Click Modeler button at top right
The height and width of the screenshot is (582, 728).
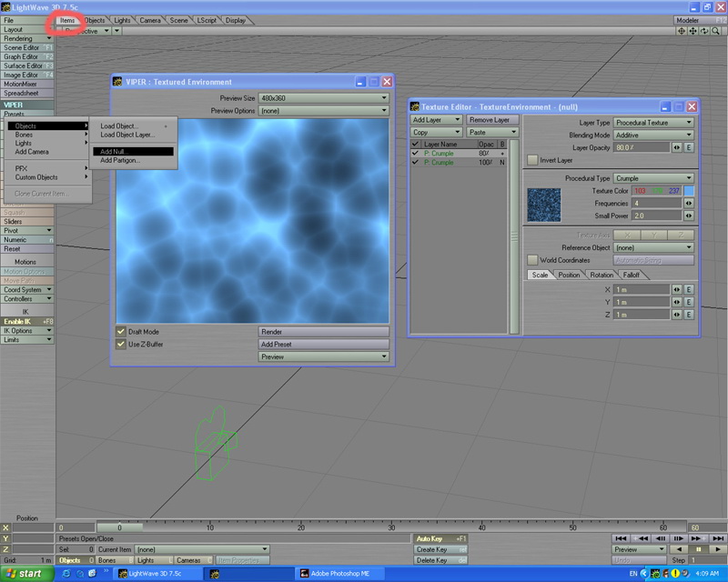tap(700, 20)
